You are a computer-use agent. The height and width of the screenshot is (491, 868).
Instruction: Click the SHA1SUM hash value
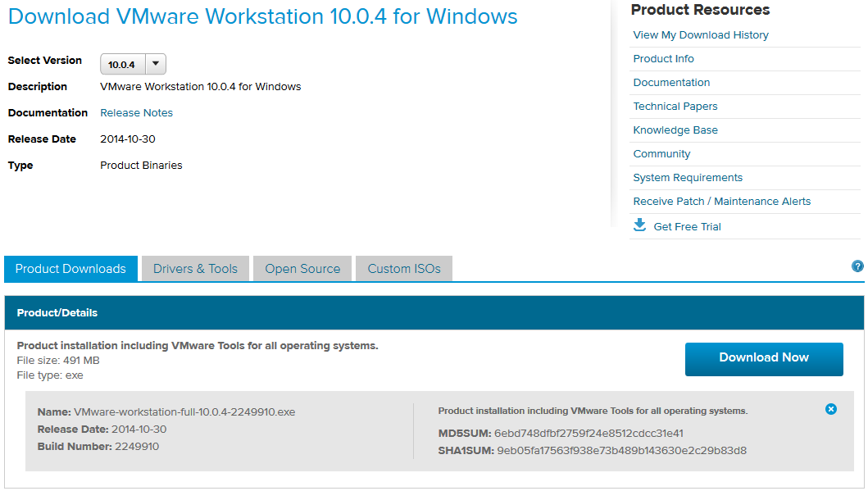click(621, 451)
